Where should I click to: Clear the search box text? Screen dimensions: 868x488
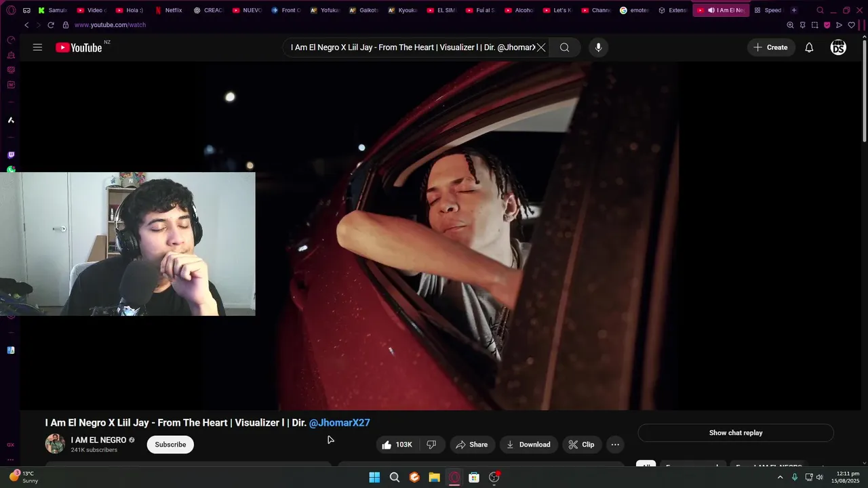(541, 47)
